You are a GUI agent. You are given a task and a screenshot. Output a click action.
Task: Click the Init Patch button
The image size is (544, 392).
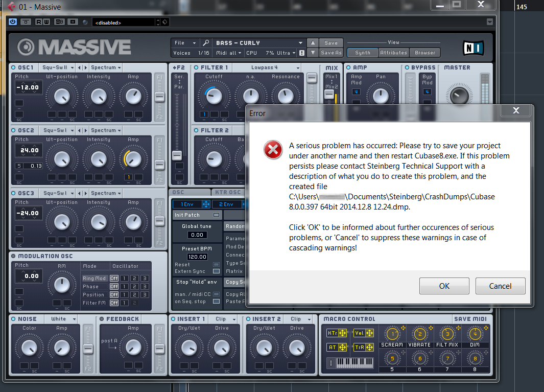point(197,215)
